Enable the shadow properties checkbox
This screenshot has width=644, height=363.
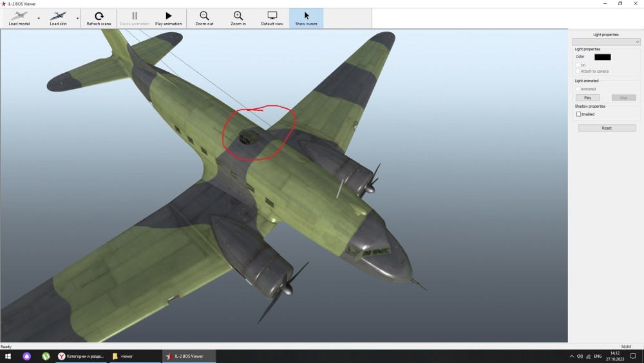[578, 114]
